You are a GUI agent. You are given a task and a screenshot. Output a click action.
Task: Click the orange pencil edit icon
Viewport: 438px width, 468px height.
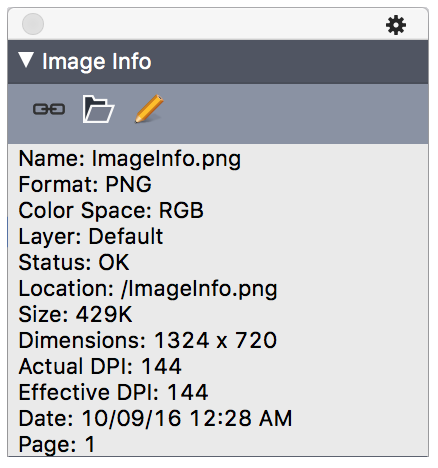(x=149, y=109)
